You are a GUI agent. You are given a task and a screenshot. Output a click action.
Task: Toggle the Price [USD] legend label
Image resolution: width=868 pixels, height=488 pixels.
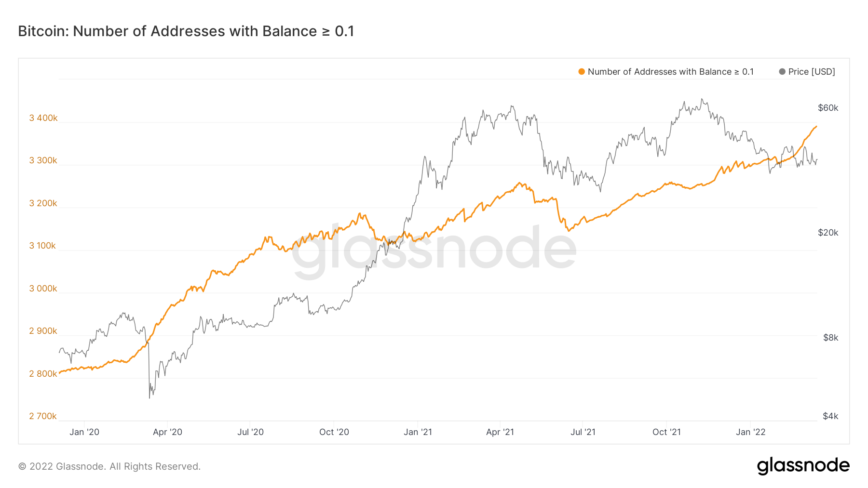[812, 72]
